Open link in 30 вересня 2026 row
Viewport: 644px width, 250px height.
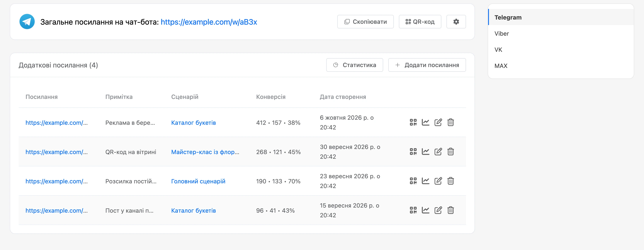click(x=56, y=152)
